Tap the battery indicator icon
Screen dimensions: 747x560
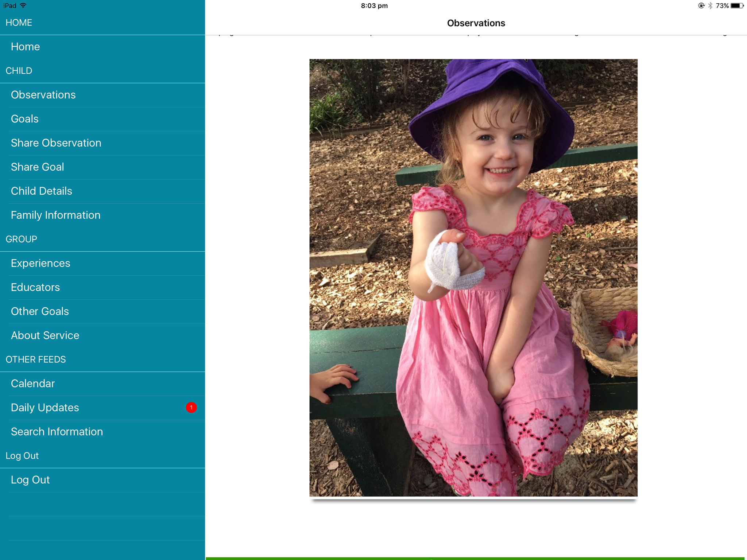click(x=737, y=5)
